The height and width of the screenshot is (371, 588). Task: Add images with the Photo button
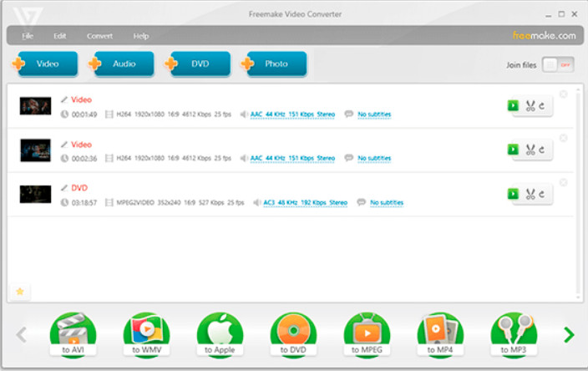pos(275,64)
